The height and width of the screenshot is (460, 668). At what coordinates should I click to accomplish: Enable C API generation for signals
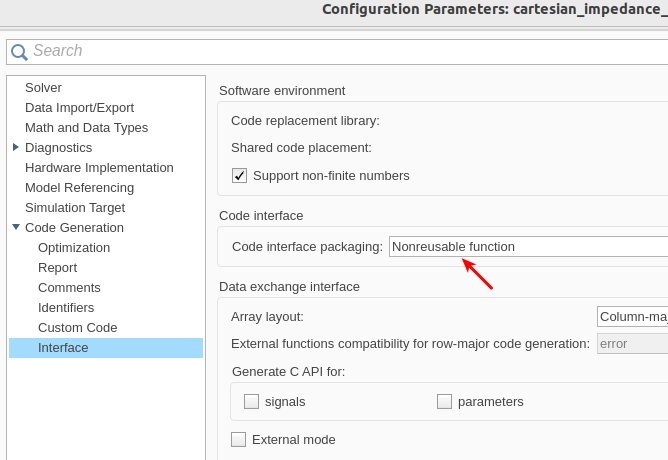(251, 402)
